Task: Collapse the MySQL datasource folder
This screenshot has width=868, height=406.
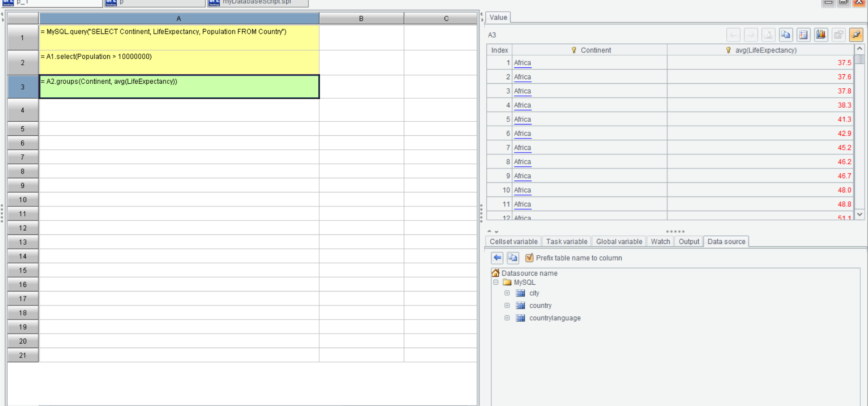Action: pos(496,282)
